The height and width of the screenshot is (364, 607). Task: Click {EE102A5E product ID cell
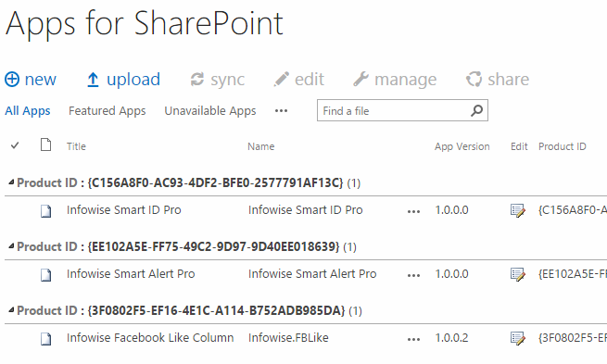[x=573, y=274]
